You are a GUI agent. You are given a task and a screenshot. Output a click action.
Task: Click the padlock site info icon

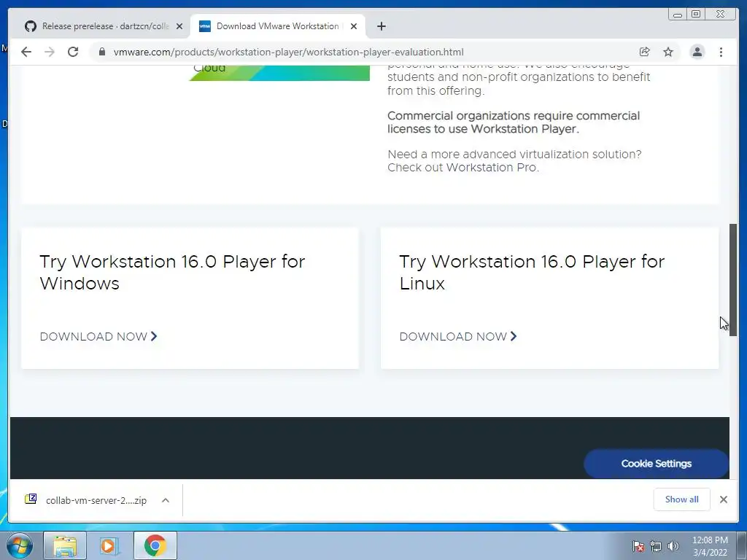(101, 52)
